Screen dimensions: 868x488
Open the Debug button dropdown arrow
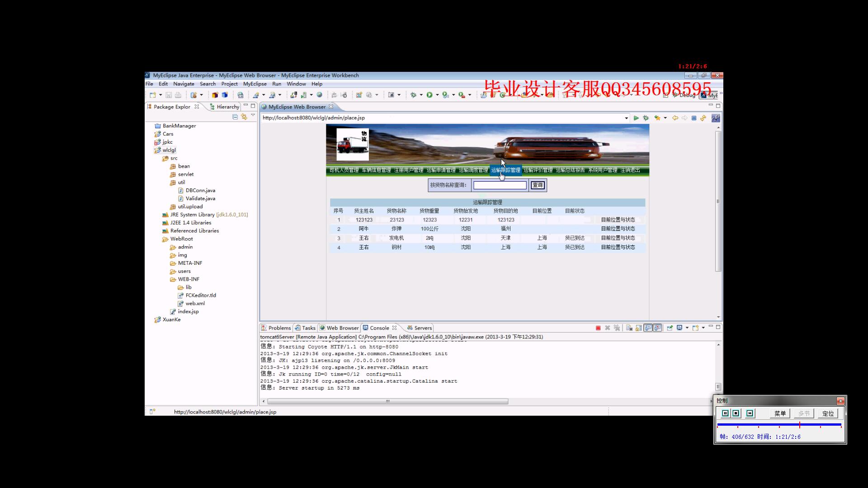[x=421, y=95]
